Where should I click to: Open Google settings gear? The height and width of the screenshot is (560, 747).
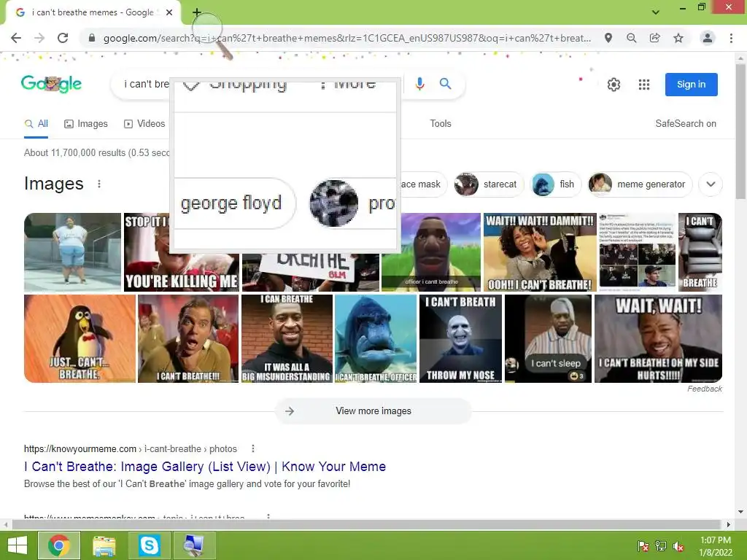[x=614, y=85]
